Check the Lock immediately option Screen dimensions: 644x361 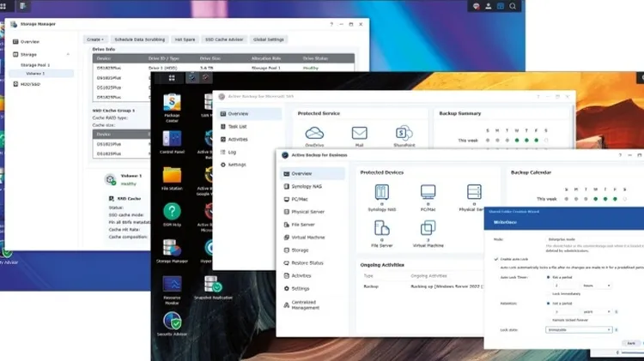click(x=547, y=293)
